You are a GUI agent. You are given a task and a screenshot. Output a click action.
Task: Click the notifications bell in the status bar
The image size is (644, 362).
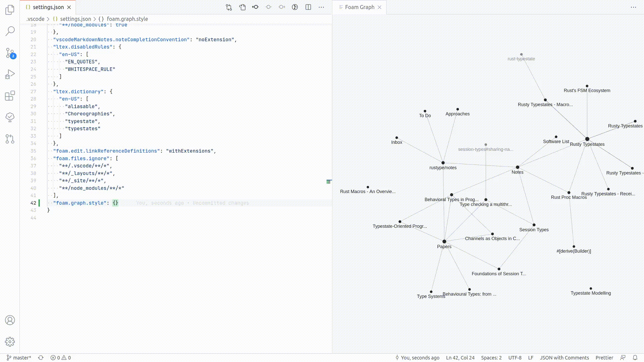[x=635, y=358]
